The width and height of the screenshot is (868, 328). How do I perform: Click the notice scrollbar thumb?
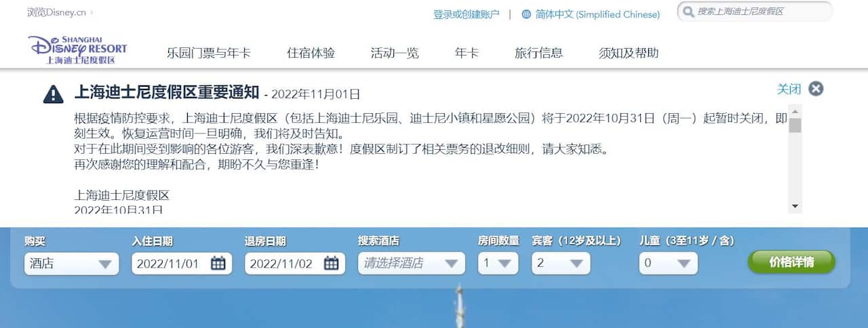795,125
